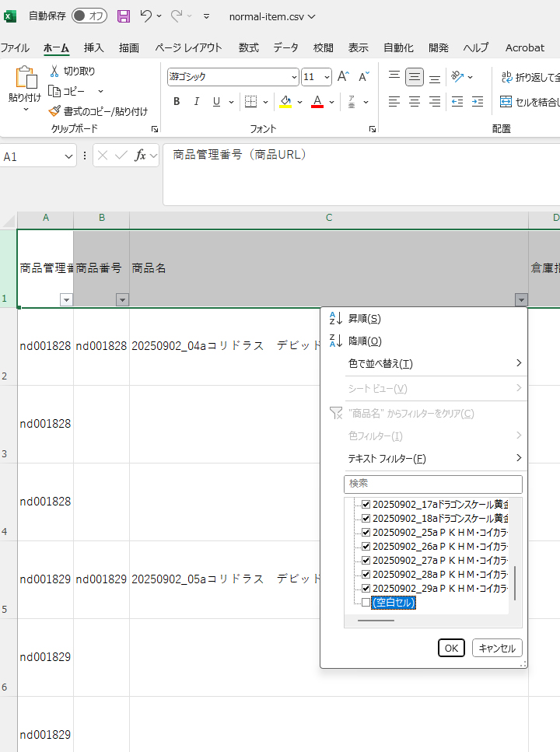
Task: Toggle the AutoSave switch
Action: coord(89,16)
